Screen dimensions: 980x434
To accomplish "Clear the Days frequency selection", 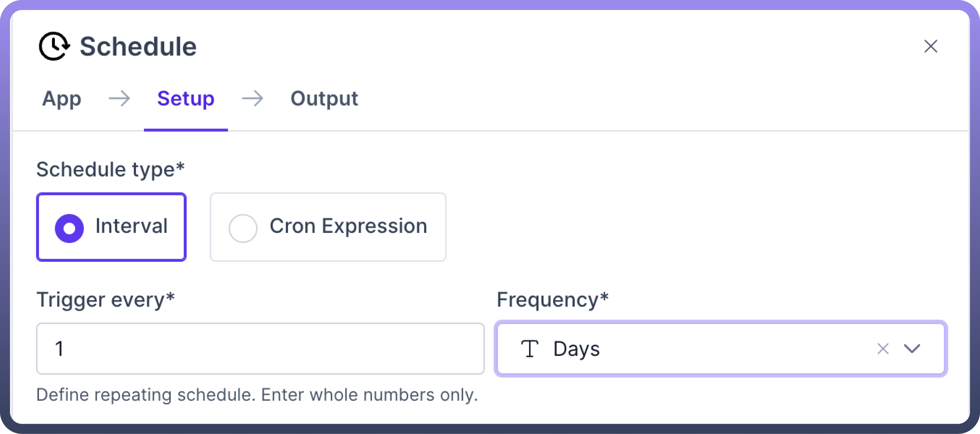I will [x=882, y=348].
